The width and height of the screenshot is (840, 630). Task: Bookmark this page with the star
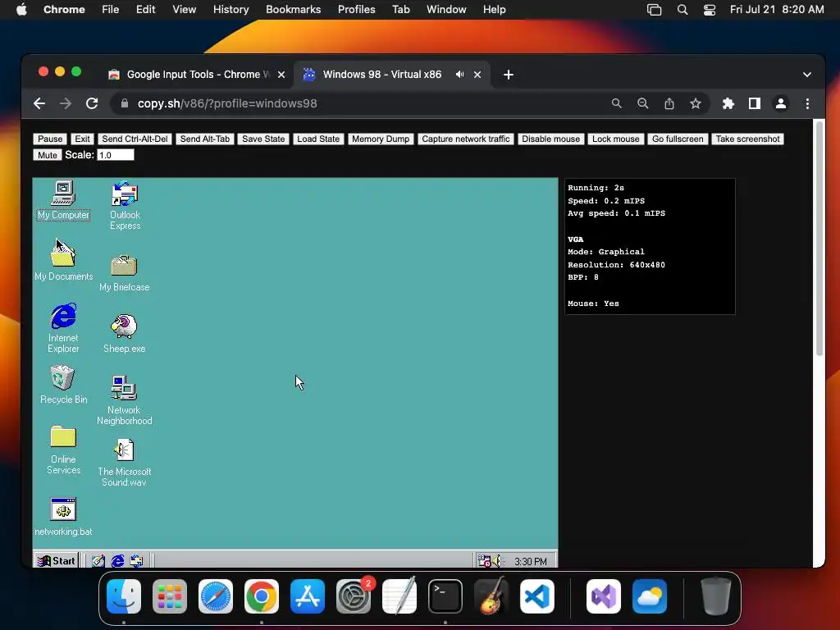696,103
